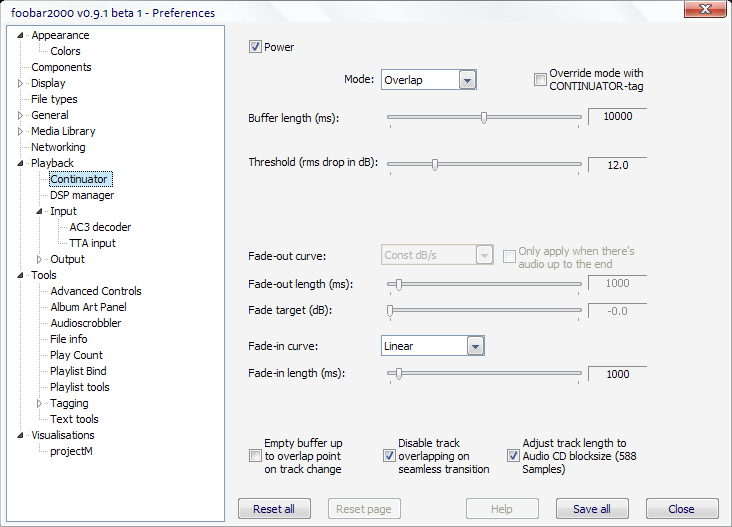Click the Reset all button

[274, 509]
